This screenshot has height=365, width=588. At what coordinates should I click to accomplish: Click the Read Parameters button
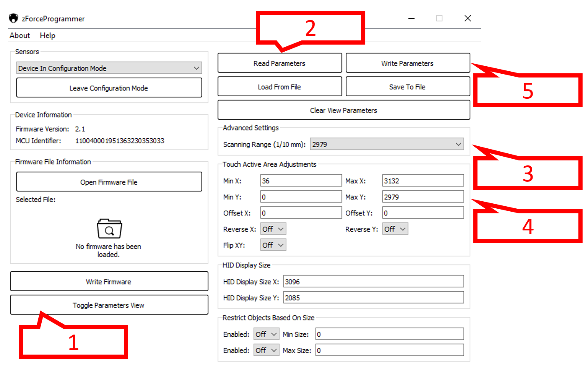coord(279,63)
